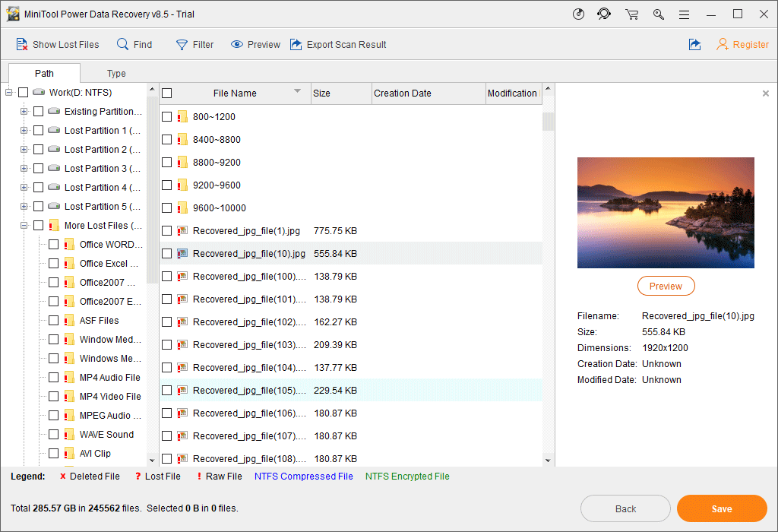
Task: Tick the Lost Partition 1 checkbox
Action: click(39, 131)
